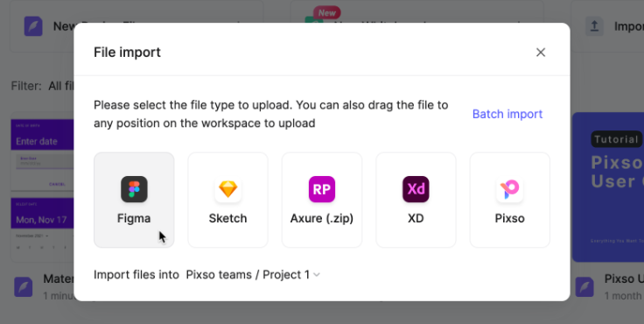Select the Adobe XD icon
Screen dimensions: 644x324
coord(416,189)
